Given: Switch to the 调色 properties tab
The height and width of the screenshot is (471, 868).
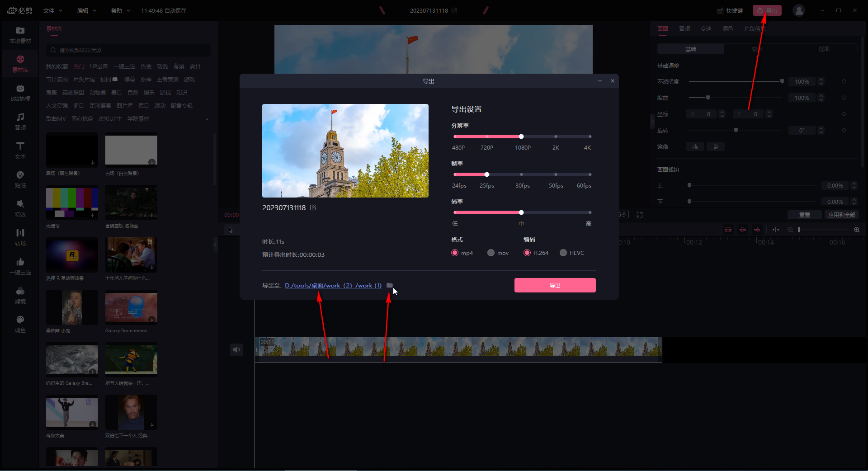Looking at the screenshot, I should (728, 28).
